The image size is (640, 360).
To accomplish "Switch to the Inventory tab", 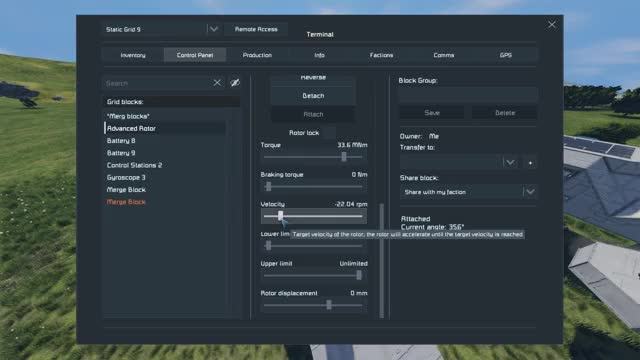I will click(x=133, y=55).
